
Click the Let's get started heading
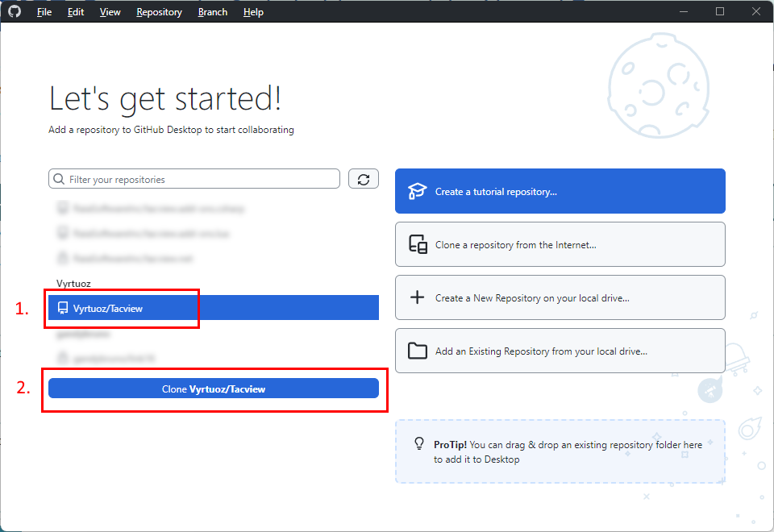[164, 98]
